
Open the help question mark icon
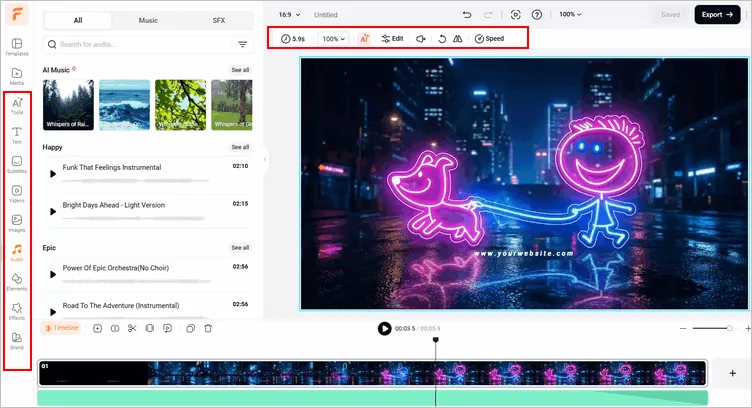537,15
